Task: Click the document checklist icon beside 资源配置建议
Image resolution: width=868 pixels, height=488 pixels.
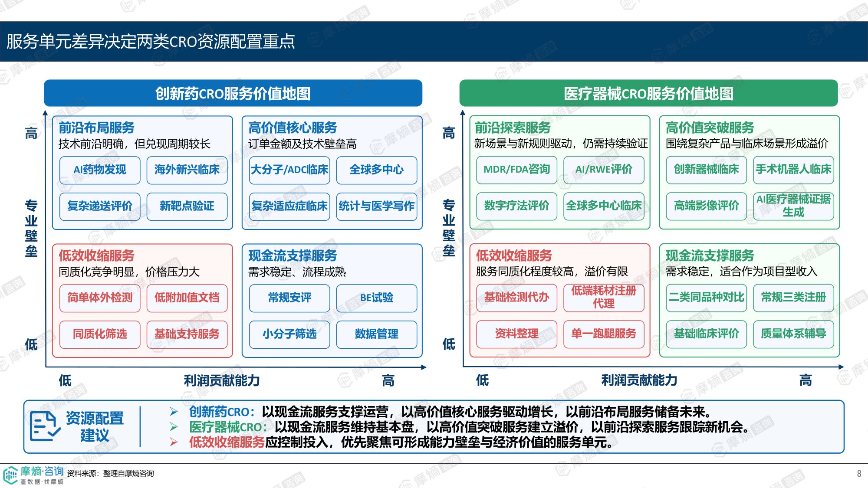Action: pos(45,426)
